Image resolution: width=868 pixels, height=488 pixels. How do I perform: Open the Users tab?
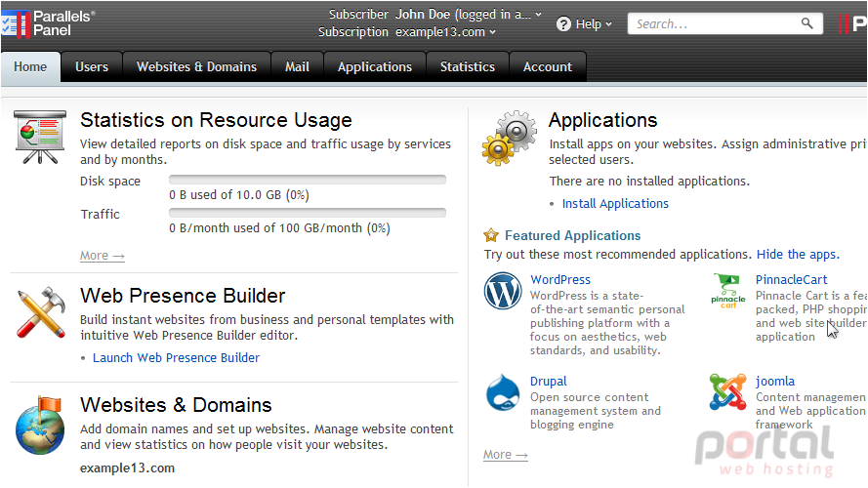pos(92,67)
